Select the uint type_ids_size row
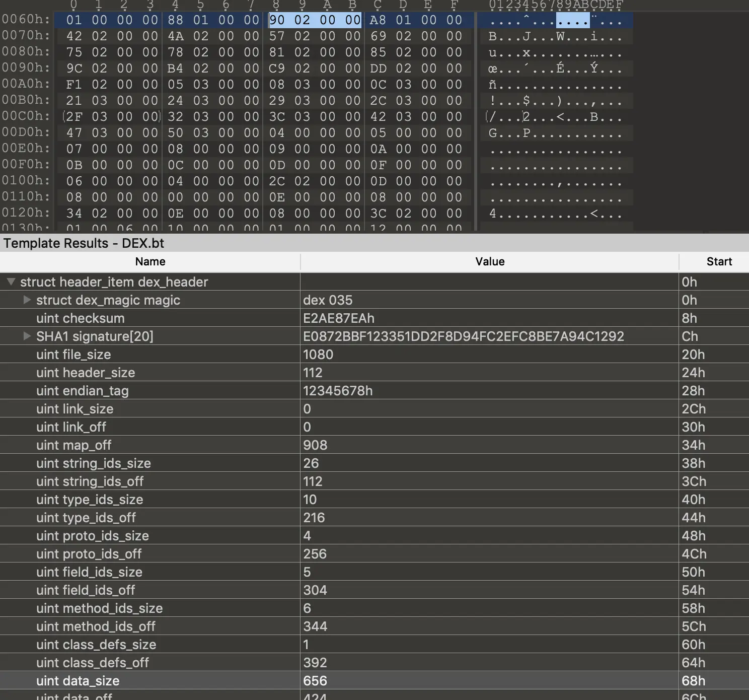Viewport: 749px width, 700px height. pyautogui.click(x=375, y=500)
